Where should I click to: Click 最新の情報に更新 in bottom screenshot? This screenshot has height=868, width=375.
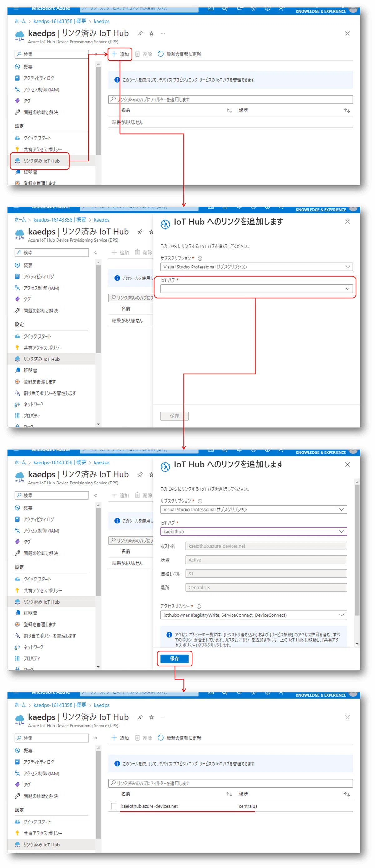(x=179, y=738)
